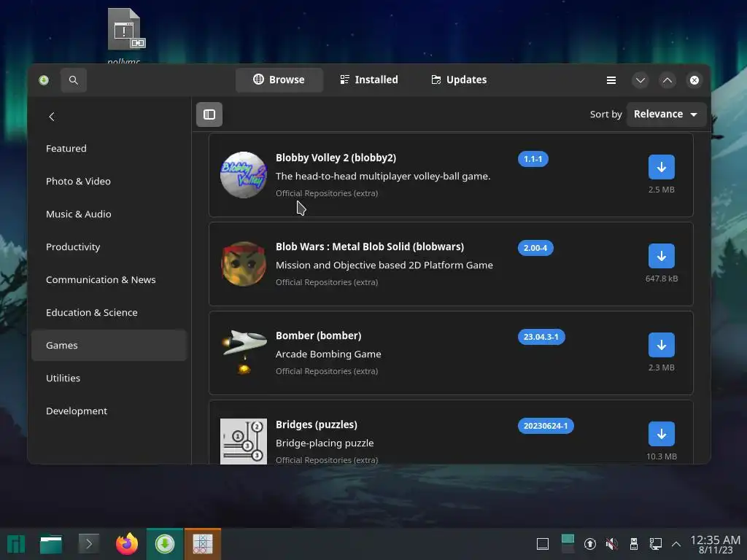
Task: Open the file manager from taskbar
Action: pos(51,544)
